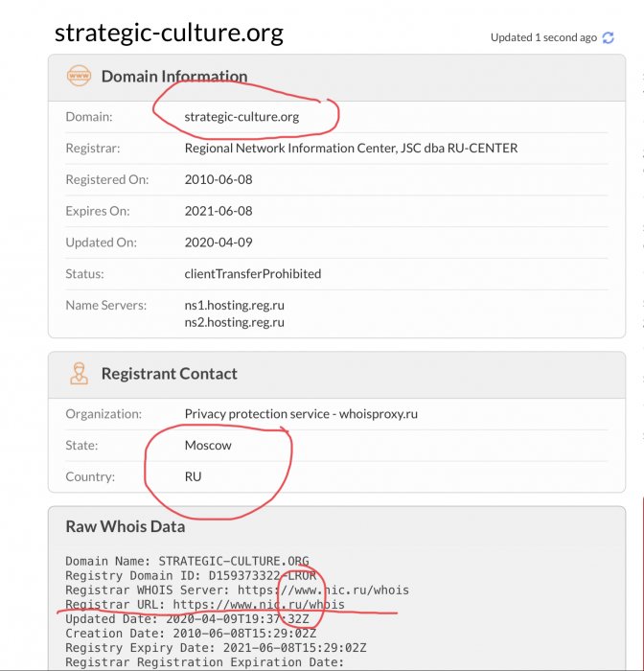Select registrar name Regional Network Information Center
Viewport: 644px width, 671px height.
291,148
